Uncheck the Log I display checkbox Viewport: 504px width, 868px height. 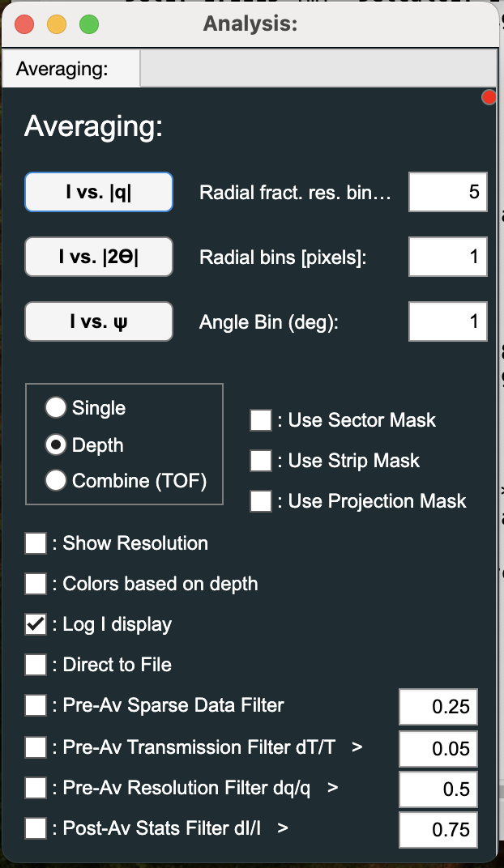coord(36,624)
